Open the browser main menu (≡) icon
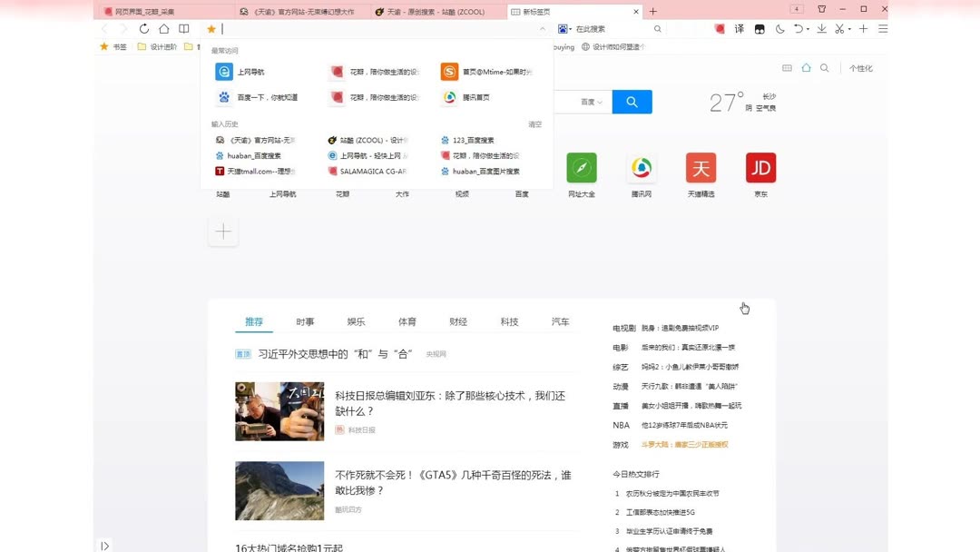This screenshot has width=980, height=552. click(x=882, y=28)
